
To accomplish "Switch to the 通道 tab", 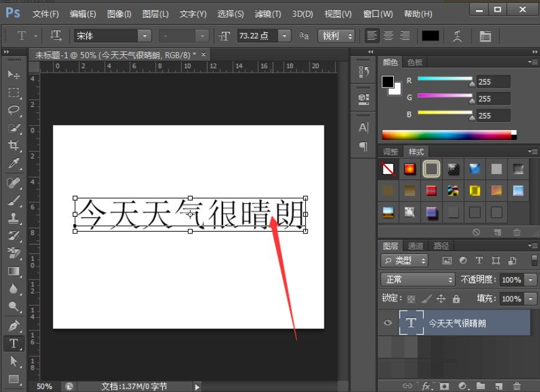I will coord(416,246).
